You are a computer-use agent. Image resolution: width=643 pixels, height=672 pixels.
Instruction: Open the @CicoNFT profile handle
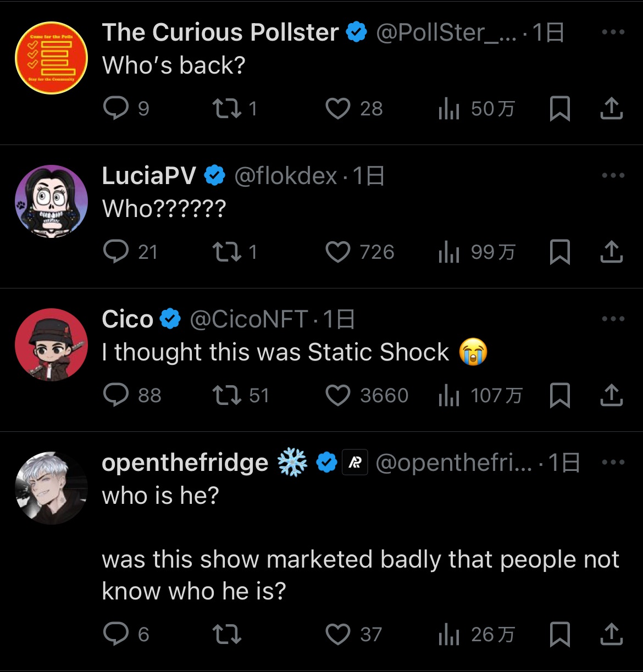pyautogui.click(x=248, y=319)
